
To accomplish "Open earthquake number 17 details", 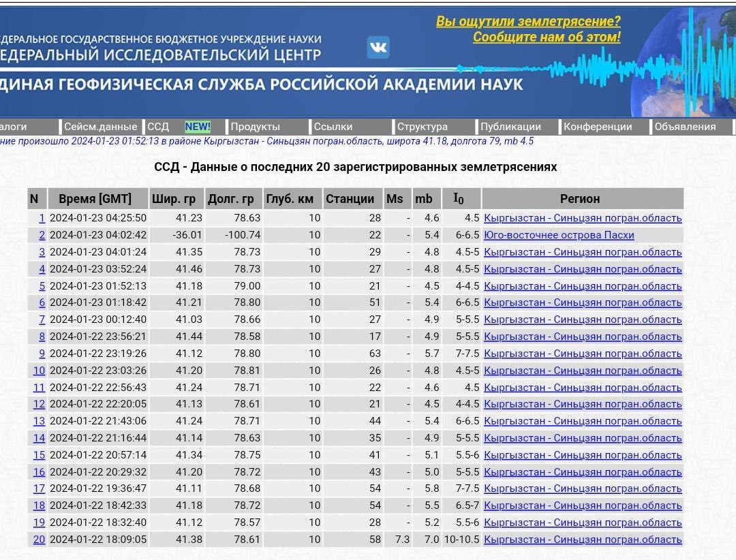I will 39,488.
